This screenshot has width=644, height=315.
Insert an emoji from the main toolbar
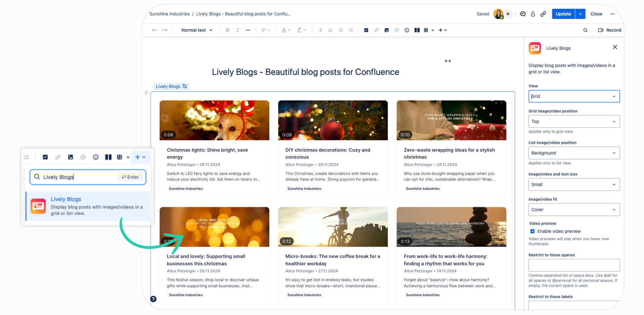407,30
